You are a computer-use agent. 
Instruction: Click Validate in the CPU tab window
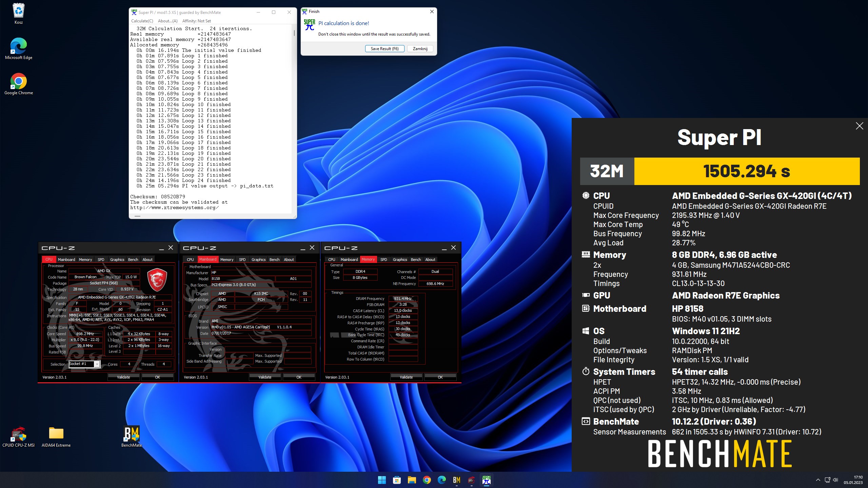[x=123, y=377]
